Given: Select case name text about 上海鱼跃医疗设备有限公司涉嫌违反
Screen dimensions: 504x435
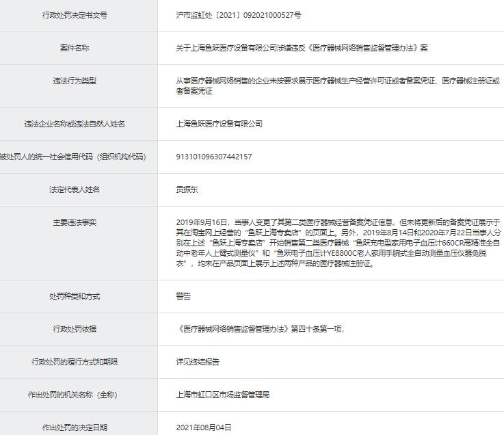Looking at the screenshot, I should [302, 48].
